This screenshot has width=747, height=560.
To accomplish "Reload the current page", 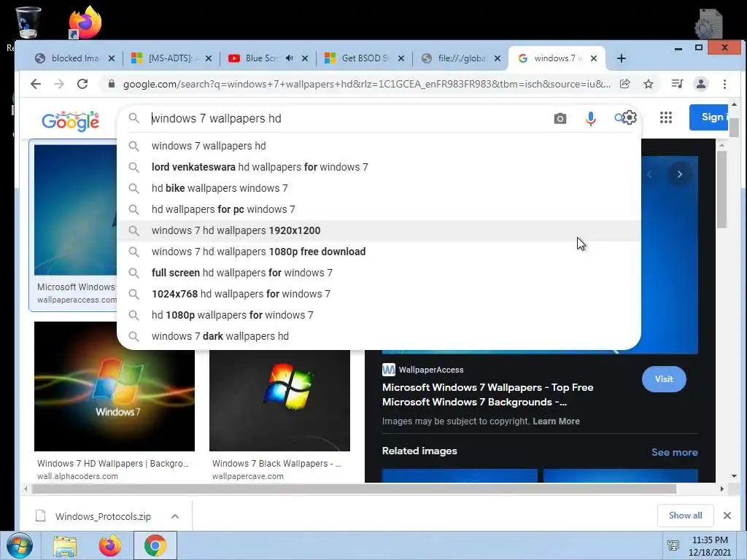I will coord(82,85).
